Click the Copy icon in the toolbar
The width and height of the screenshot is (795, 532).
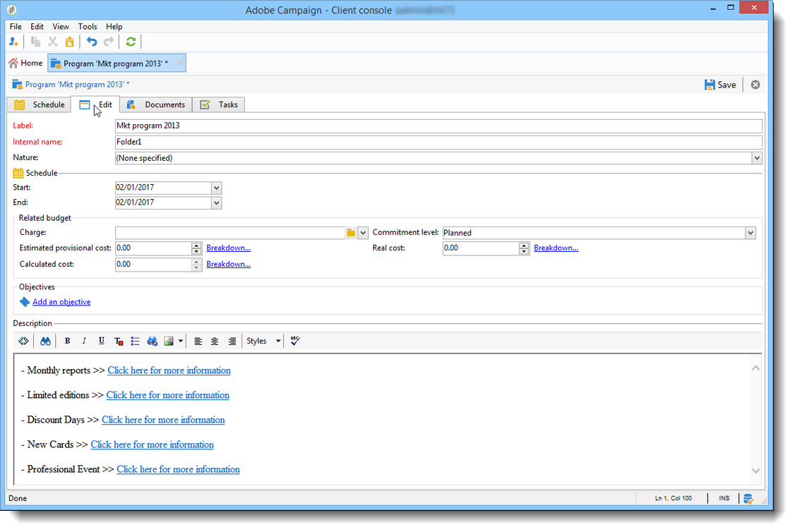coord(35,42)
